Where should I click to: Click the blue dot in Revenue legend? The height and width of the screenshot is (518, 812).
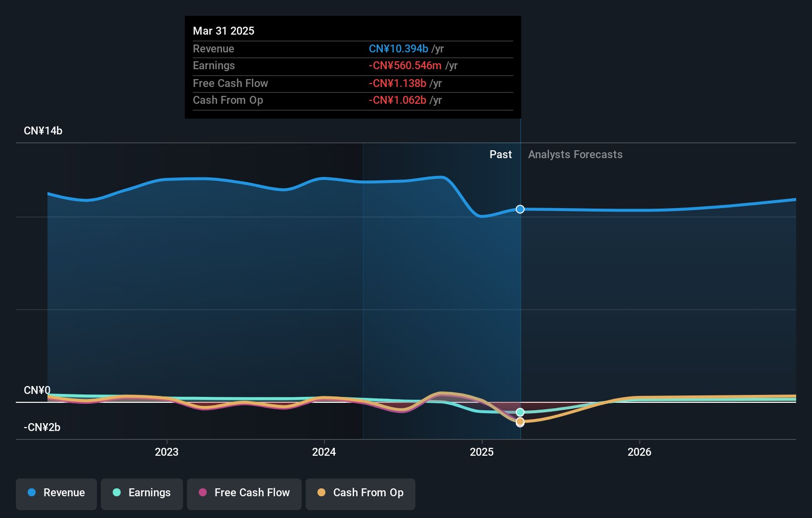click(32, 492)
